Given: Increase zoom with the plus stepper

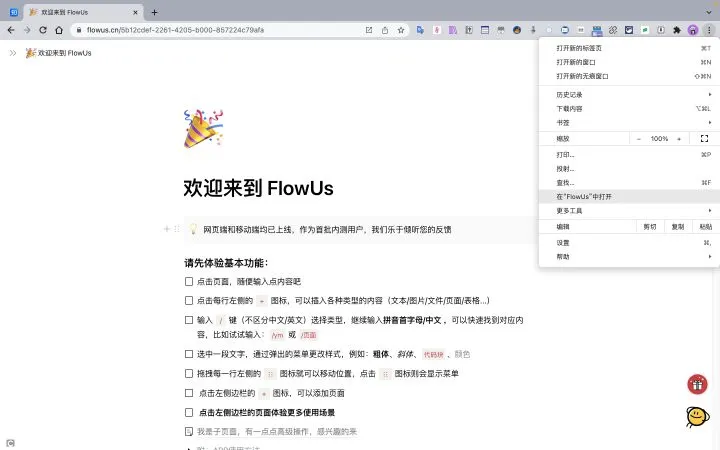Looking at the screenshot, I should [679, 139].
